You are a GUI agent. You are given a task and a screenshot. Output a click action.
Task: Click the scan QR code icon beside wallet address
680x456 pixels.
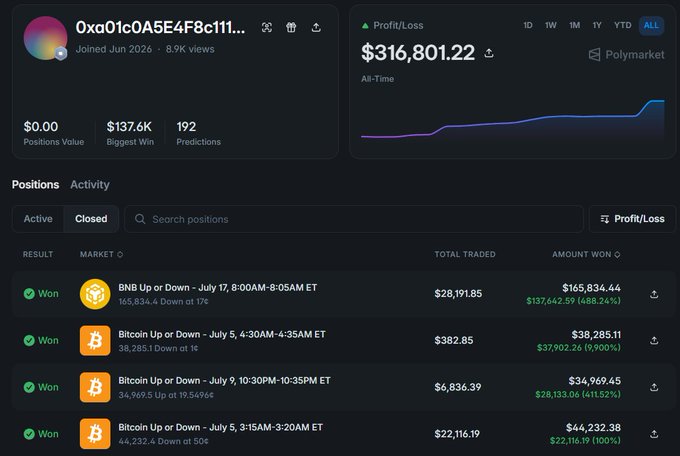coord(267,27)
